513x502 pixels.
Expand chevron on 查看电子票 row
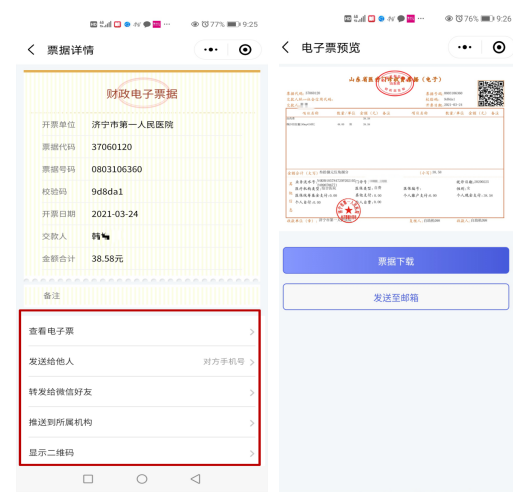tap(252, 332)
